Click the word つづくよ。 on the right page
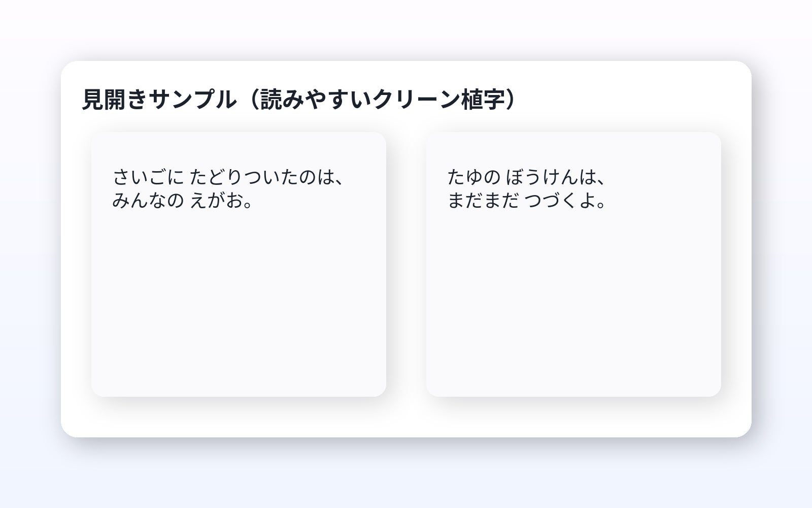The width and height of the screenshot is (812, 508). (x=565, y=201)
